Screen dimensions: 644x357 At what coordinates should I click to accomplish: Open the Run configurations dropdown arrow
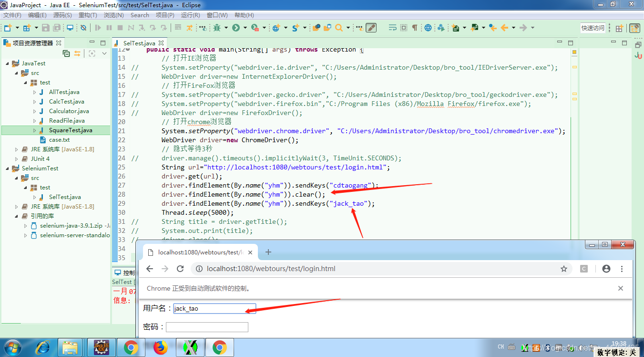245,28
